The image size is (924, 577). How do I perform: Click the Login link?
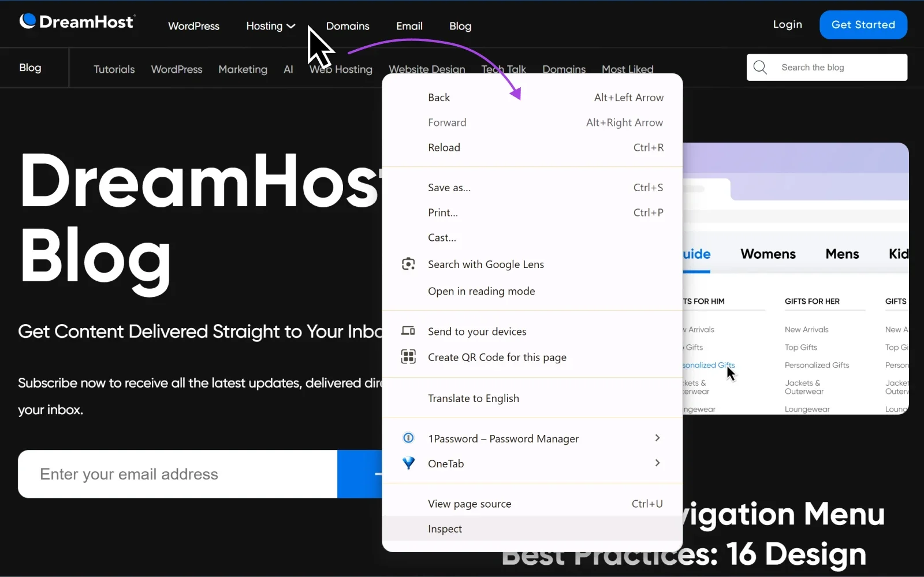click(x=788, y=24)
